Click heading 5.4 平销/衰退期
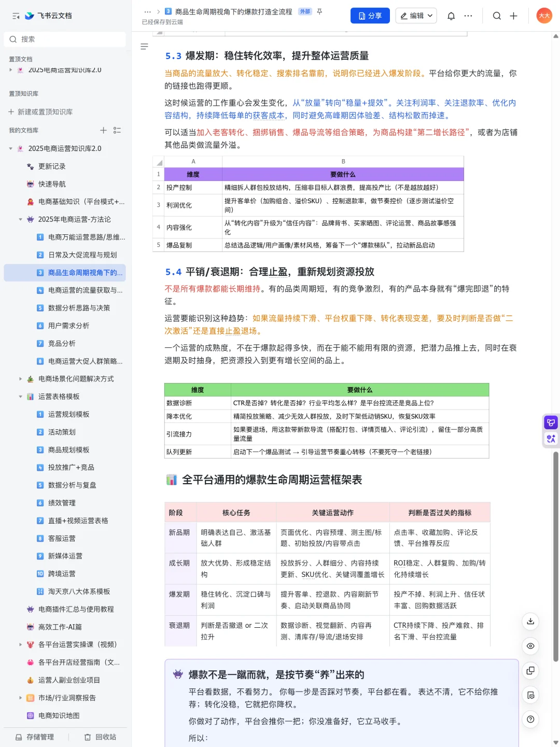560x747 pixels. [x=270, y=272]
